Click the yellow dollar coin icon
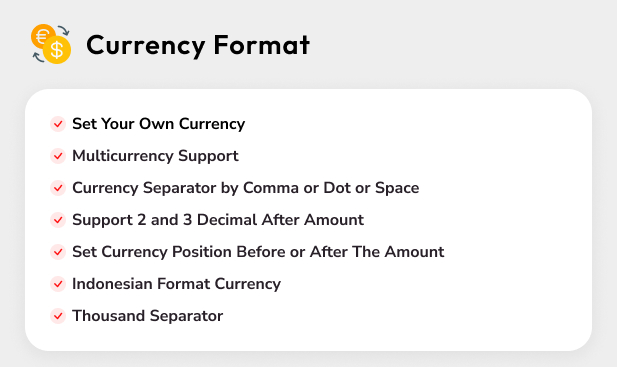 click(x=57, y=50)
